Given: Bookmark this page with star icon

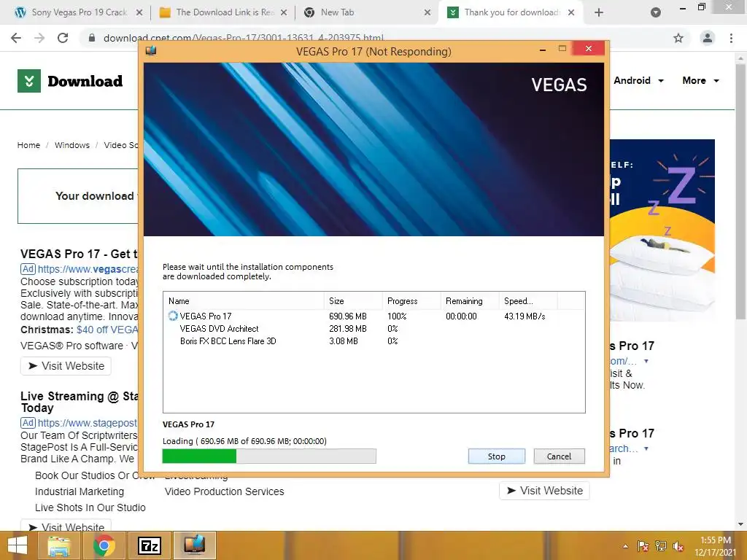Looking at the screenshot, I should (678, 38).
